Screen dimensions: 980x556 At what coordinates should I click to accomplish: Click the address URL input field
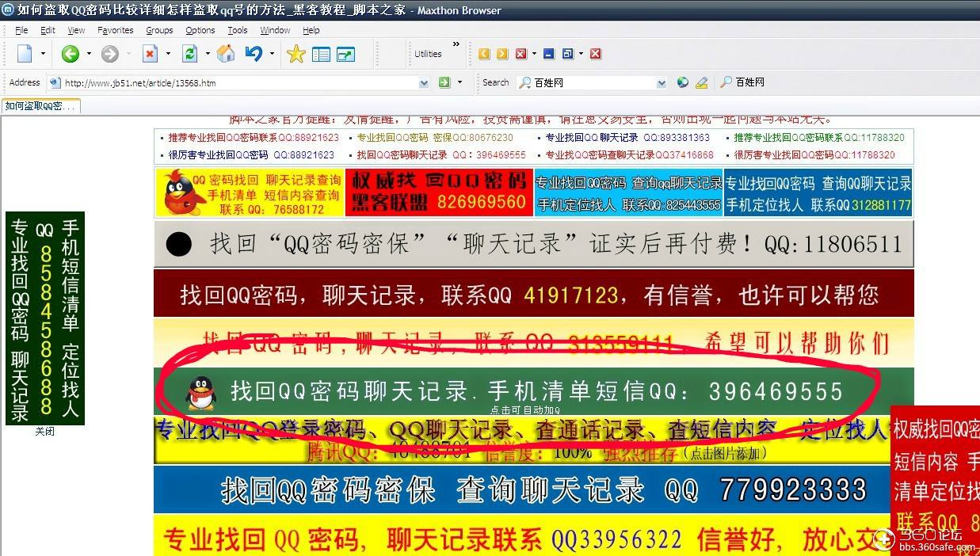click(238, 82)
